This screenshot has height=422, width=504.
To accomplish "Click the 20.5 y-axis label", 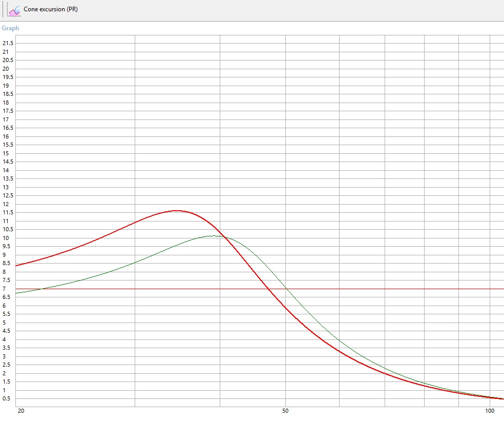I will pos(8,60).
